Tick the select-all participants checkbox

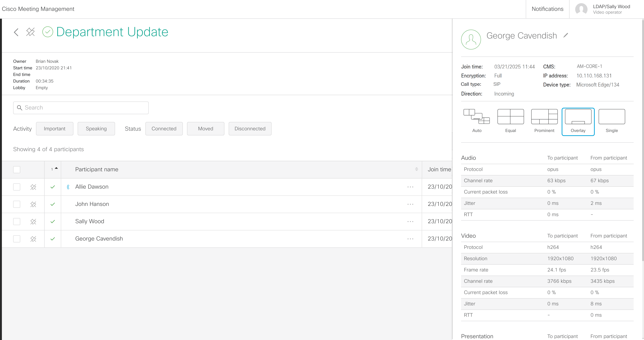tap(17, 170)
